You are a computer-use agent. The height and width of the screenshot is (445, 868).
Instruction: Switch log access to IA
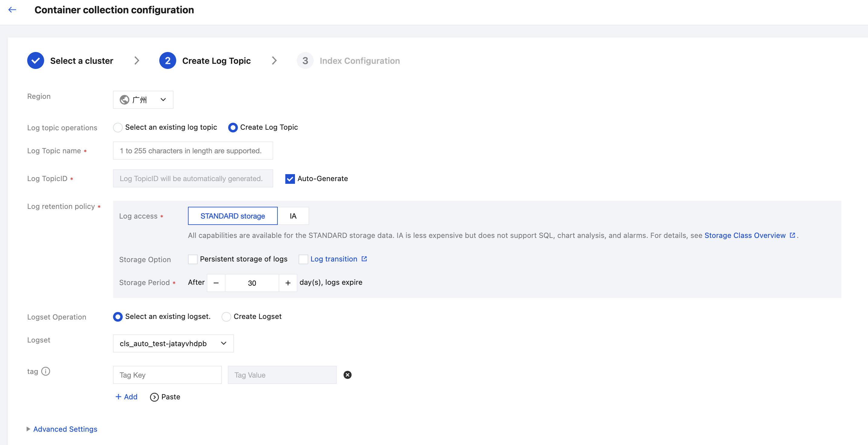coord(293,216)
